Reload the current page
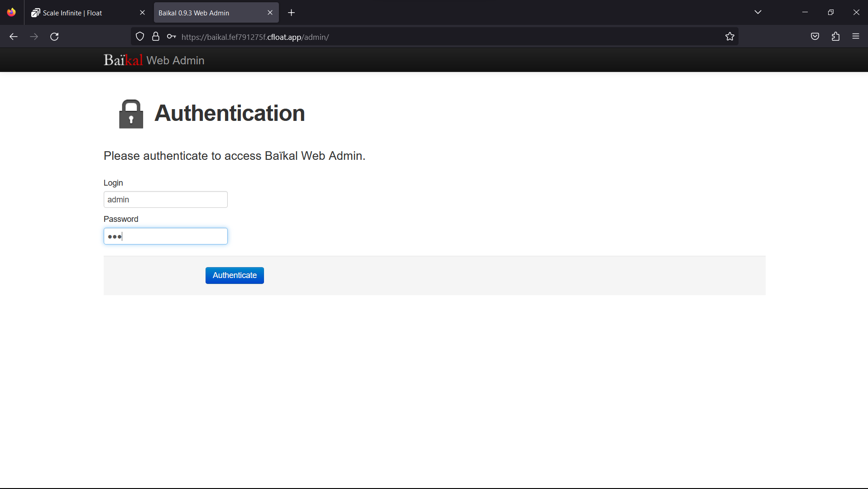 [x=54, y=37]
